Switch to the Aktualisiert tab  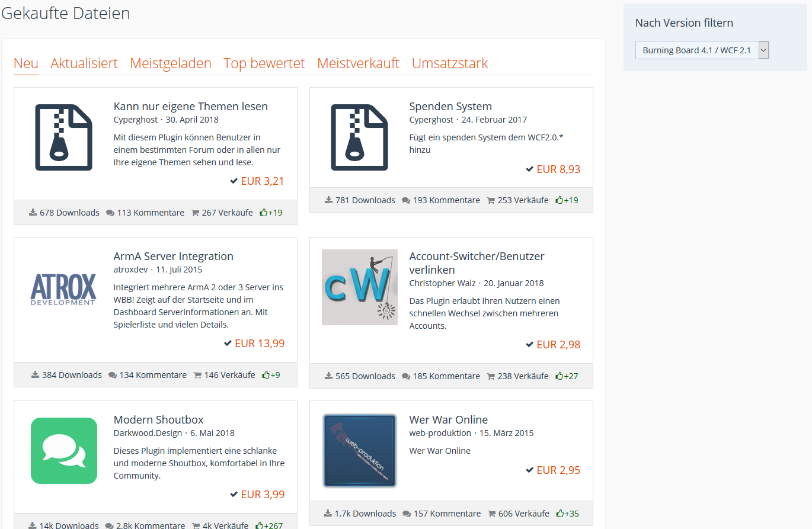click(x=84, y=63)
